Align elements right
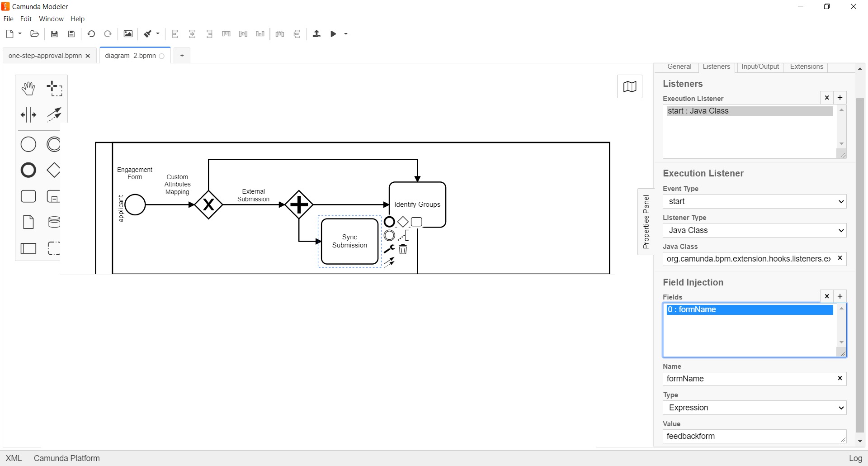 click(x=209, y=34)
